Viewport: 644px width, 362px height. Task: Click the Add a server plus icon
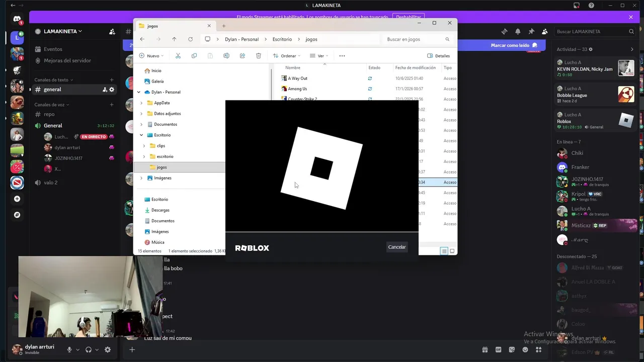17,199
